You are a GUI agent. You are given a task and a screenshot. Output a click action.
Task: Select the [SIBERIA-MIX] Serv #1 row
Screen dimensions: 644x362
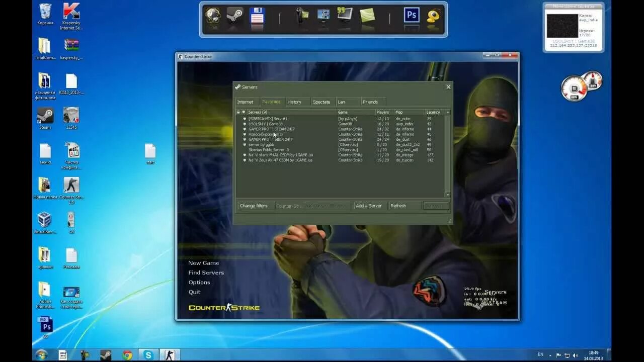(x=340, y=119)
